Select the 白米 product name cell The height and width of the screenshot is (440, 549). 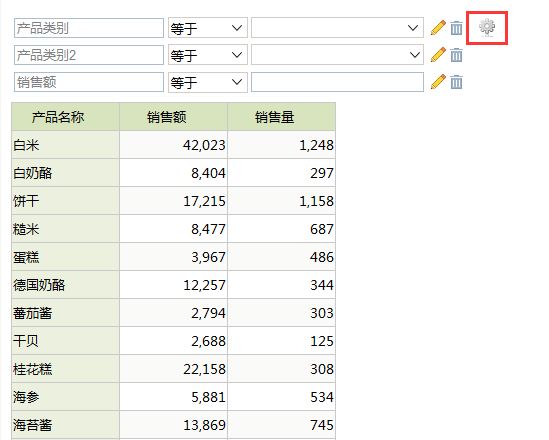point(65,145)
